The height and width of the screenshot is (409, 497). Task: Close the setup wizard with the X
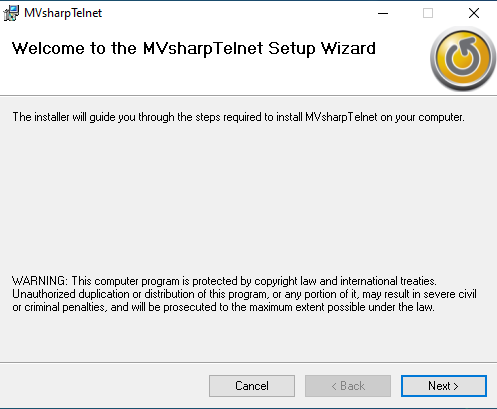474,13
